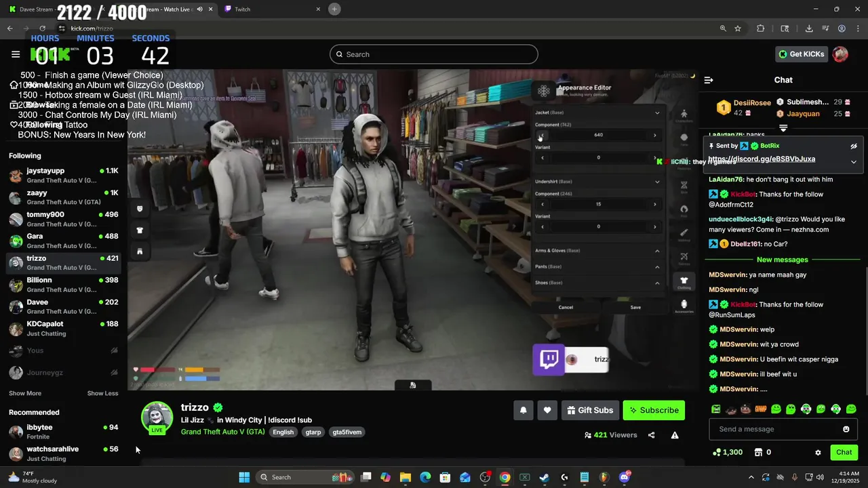
Task: Click the chat scrollbar
Action: pos(866,331)
